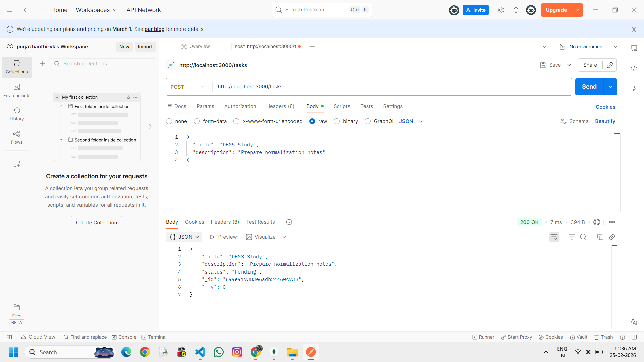Select the form-data body type
644x362 pixels.
click(197, 121)
